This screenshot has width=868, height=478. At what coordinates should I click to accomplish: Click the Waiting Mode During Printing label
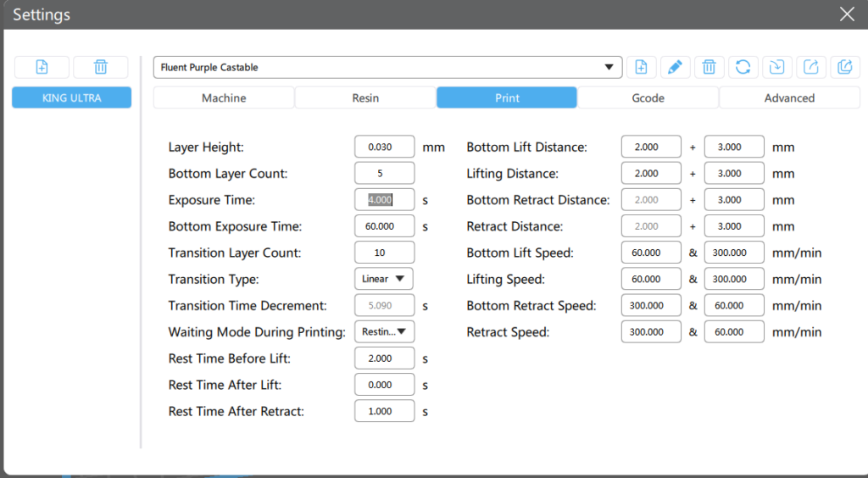pyautogui.click(x=257, y=332)
